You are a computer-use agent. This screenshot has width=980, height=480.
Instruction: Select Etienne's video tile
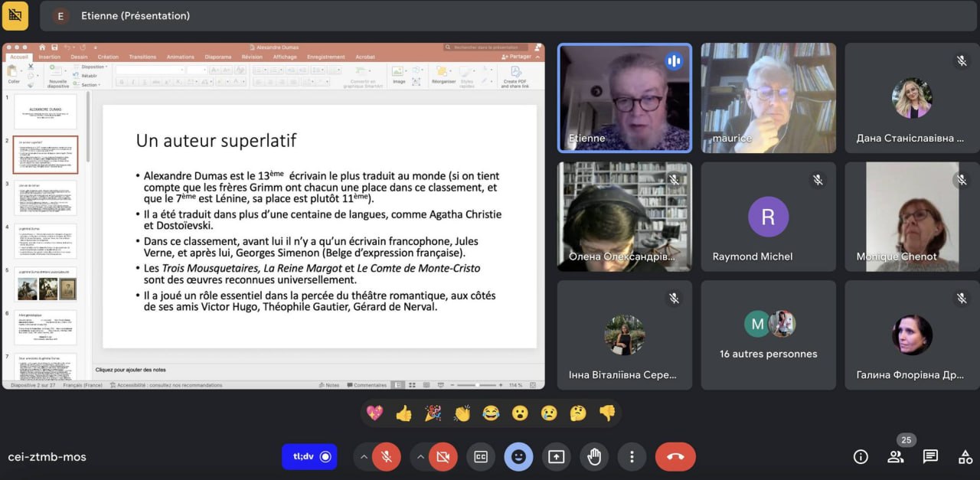(624, 98)
